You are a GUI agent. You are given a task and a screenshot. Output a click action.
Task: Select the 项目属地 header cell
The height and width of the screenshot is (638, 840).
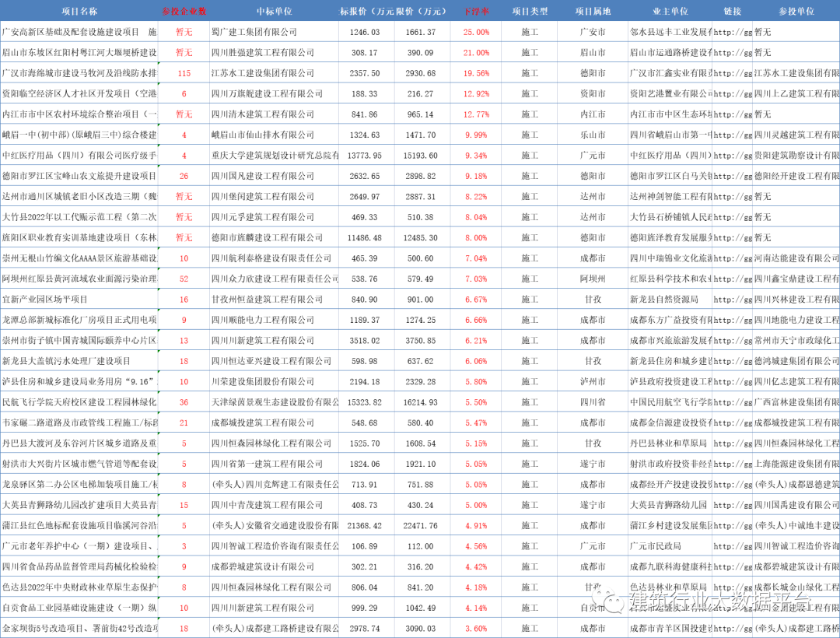(x=593, y=11)
